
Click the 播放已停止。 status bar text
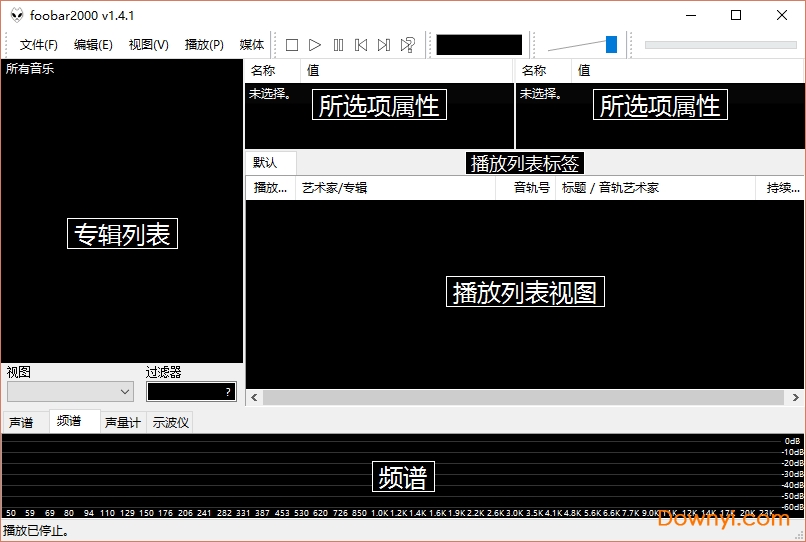(x=36, y=531)
